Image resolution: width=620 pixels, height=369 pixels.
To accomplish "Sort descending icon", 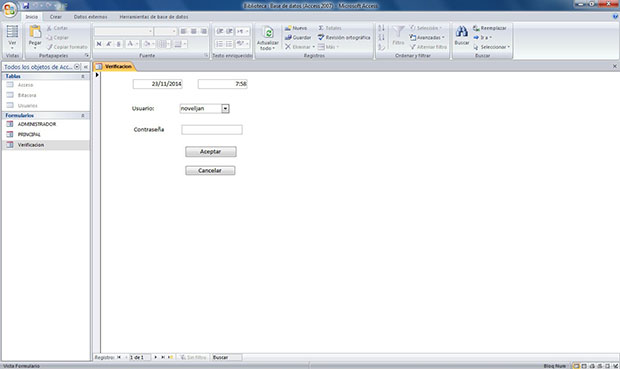I will coord(382,38).
